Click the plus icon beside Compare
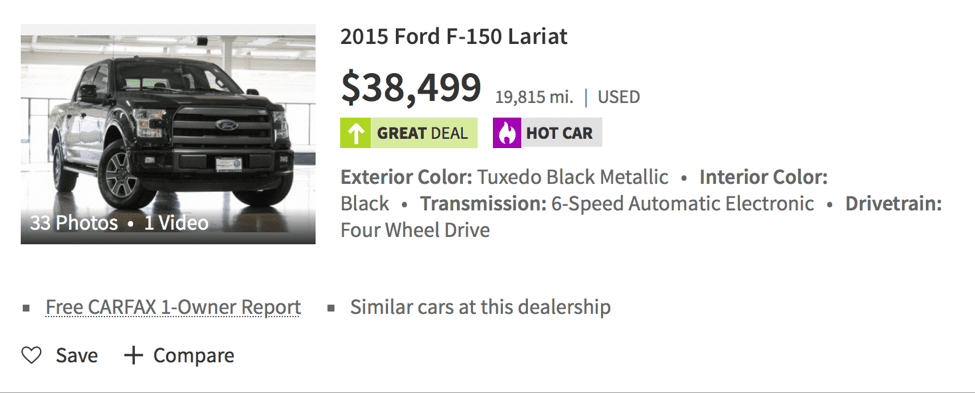Screen dimensions: 975x393 coord(134,355)
